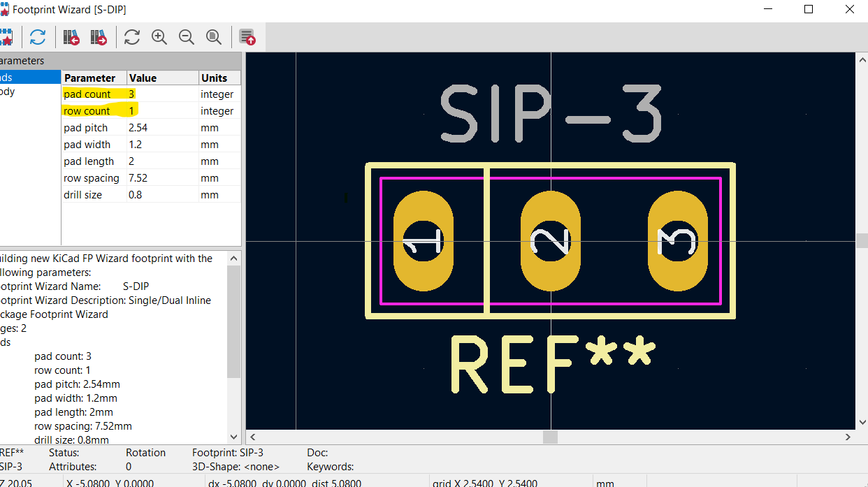Click 'row spacing: 7.52mm' in message log
Viewport: 868px width, 487px height.
click(x=83, y=426)
